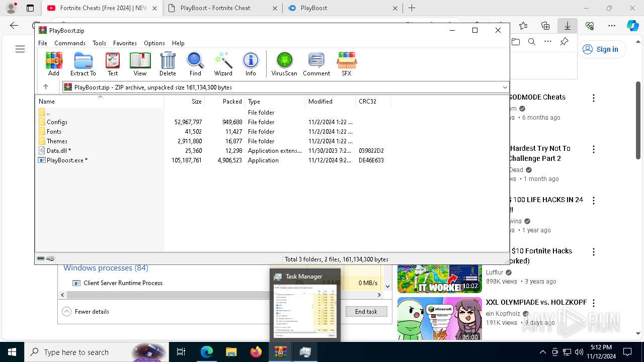Click the Extract To toolbar icon
Screen dimensions: 644x362
(x=83, y=64)
